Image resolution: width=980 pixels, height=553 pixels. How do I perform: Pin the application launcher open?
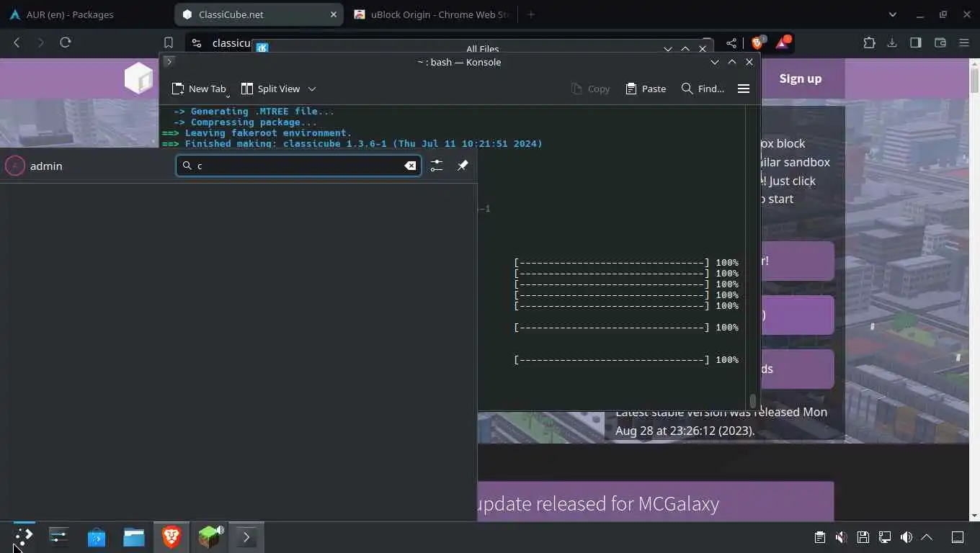pyautogui.click(x=463, y=166)
